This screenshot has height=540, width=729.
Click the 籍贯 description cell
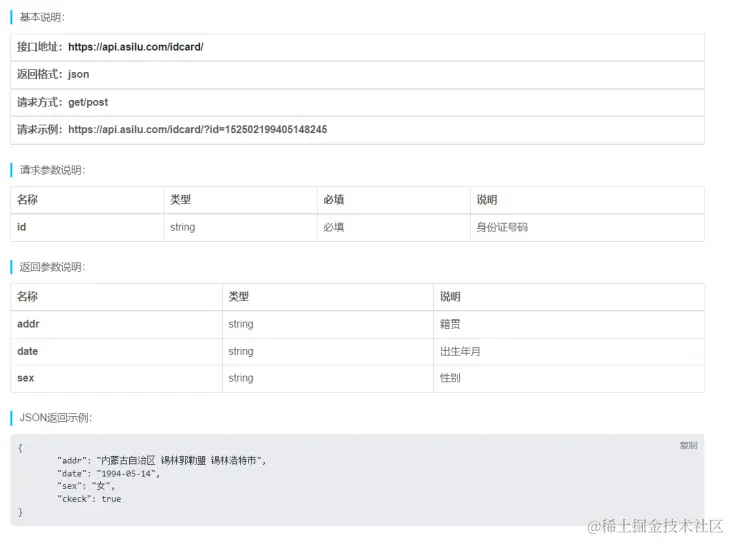pyautogui.click(x=569, y=324)
